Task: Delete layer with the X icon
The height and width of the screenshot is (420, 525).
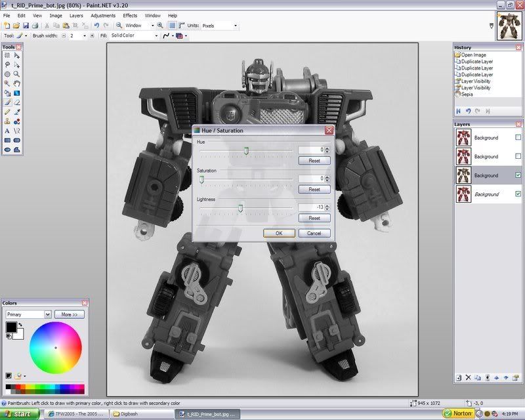Action: coord(468,378)
